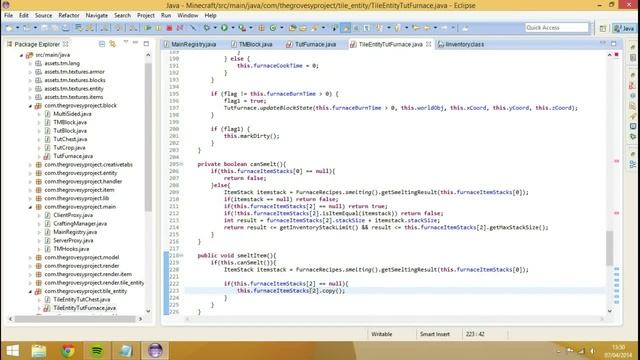
Task: Select CraftingManager.java in Package Explorer
Action: point(80,224)
